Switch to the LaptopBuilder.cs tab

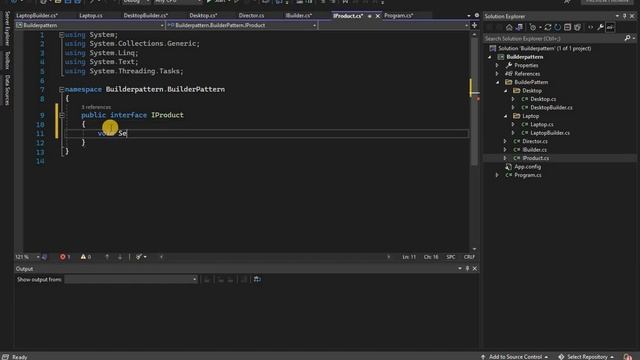(37, 16)
